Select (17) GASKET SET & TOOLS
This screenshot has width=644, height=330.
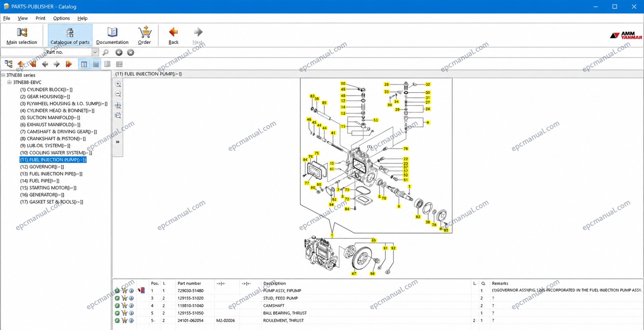(52, 202)
